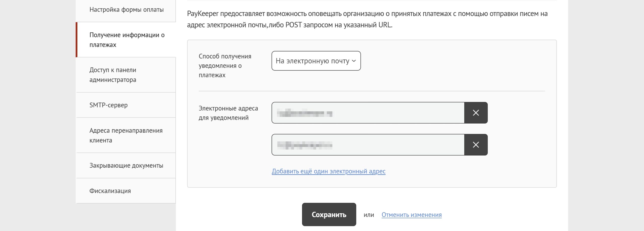Click the 'Способ получения уведомления о платежах' label

pyautogui.click(x=225, y=65)
